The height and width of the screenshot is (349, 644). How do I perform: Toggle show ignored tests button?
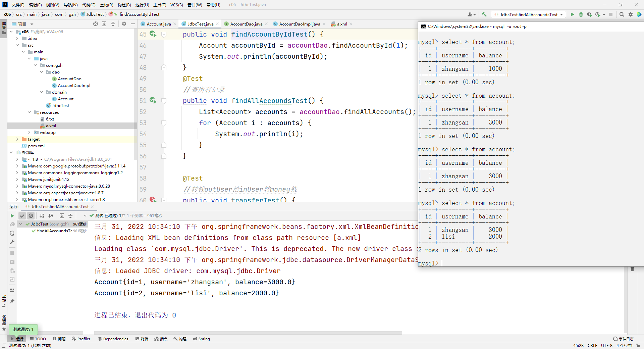point(31,216)
